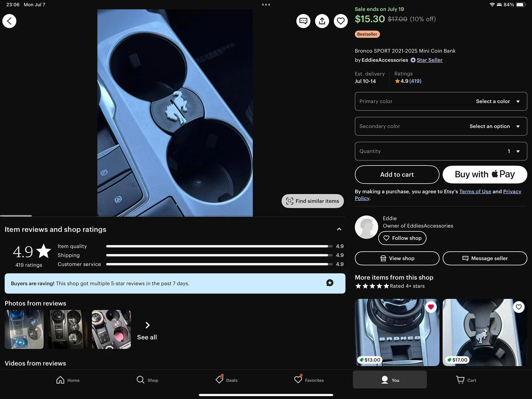Switch to the Deals tab
The width and height of the screenshot is (532, 399).
point(226,380)
